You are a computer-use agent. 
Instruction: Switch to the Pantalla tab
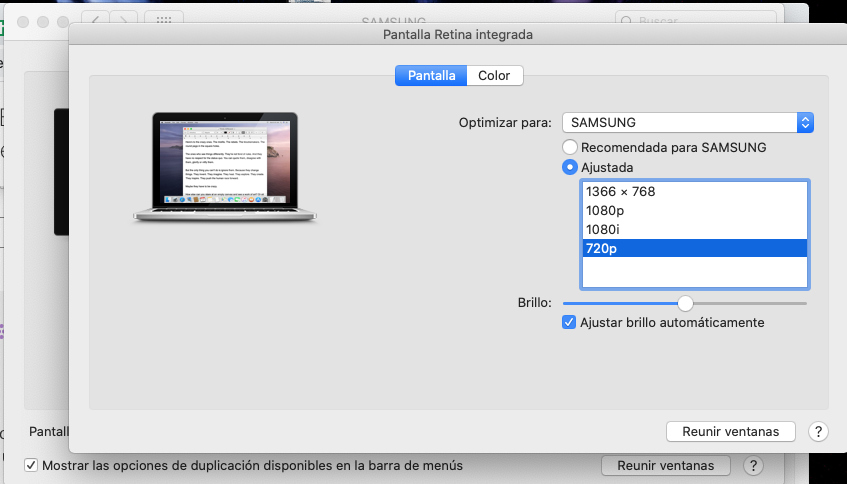pos(431,76)
